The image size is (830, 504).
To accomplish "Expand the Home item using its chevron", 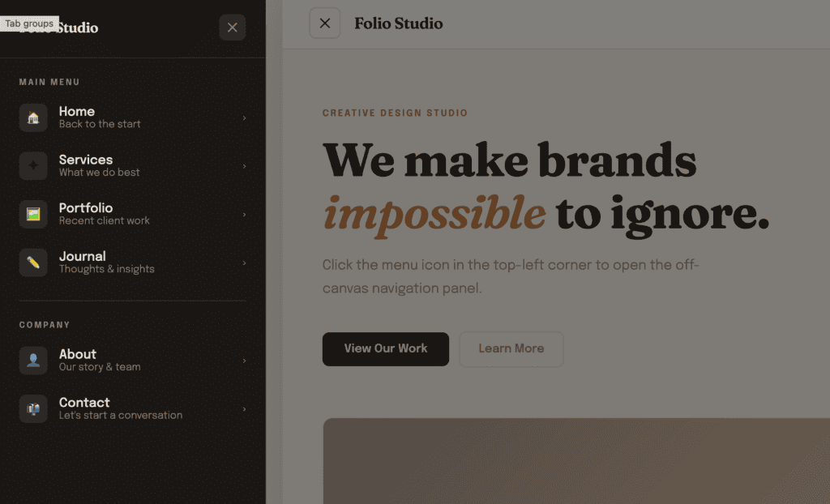I will click(243, 117).
